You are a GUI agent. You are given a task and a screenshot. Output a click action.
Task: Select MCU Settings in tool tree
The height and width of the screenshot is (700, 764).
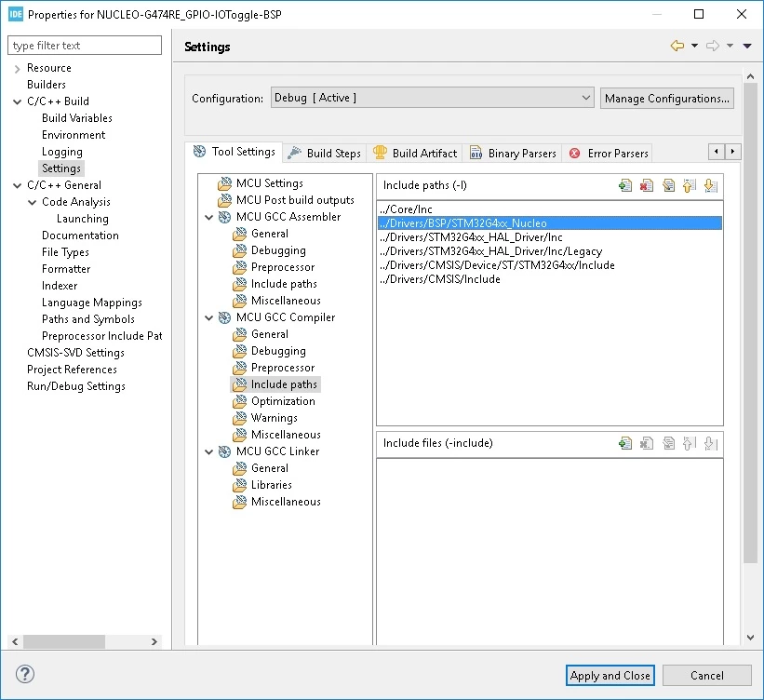tap(270, 183)
